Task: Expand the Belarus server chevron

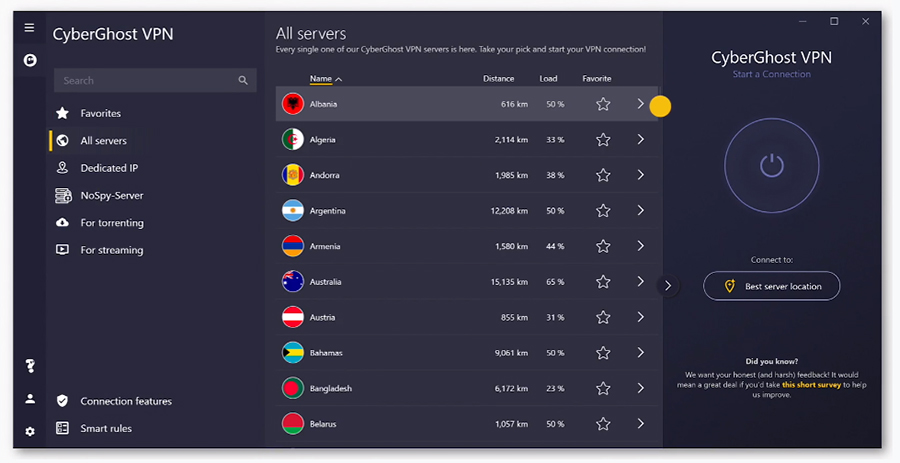Action: (x=641, y=424)
